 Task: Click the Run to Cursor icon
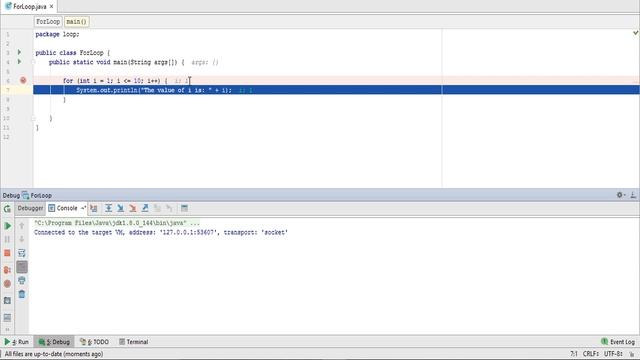pyautogui.click(x=169, y=209)
